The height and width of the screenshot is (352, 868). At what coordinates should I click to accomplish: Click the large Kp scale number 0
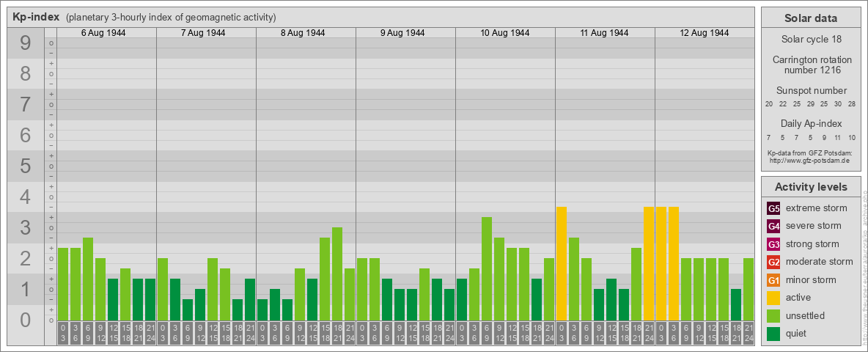tap(26, 320)
